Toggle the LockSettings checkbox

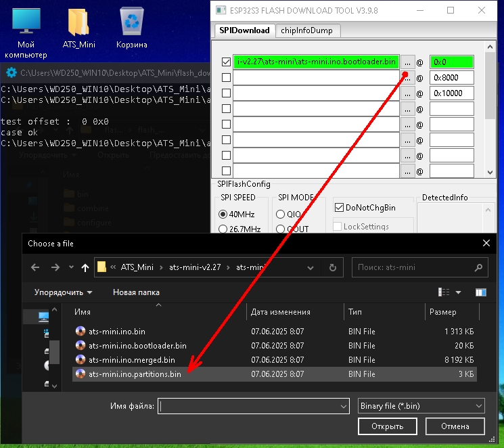pyautogui.click(x=337, y=227)
